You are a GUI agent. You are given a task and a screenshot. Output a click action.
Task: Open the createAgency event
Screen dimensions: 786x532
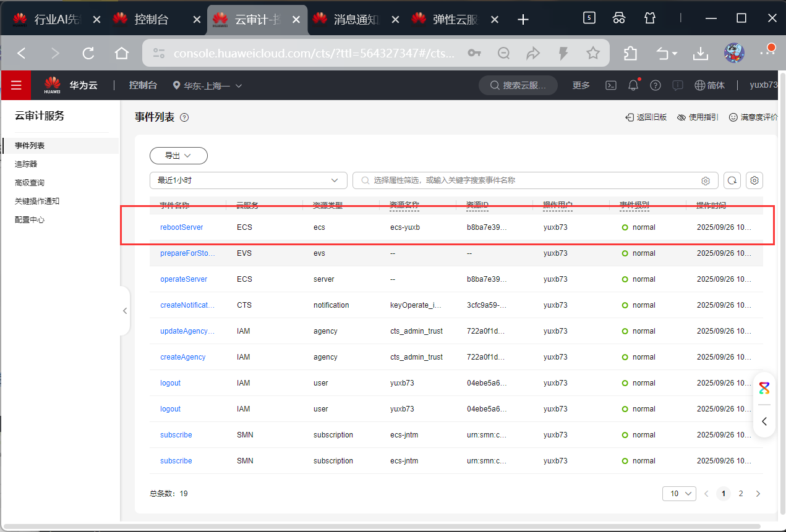click(x=182, y=357)
